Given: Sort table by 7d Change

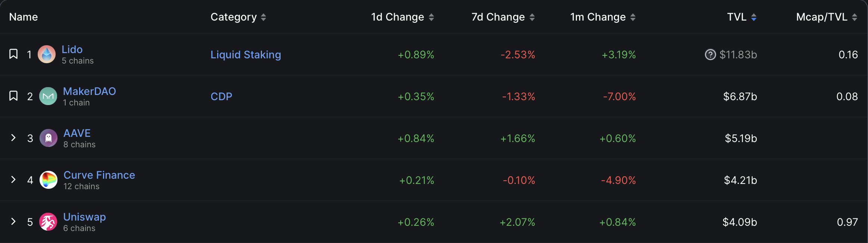Looking at the screenshot, I should [x=532, y=17].
